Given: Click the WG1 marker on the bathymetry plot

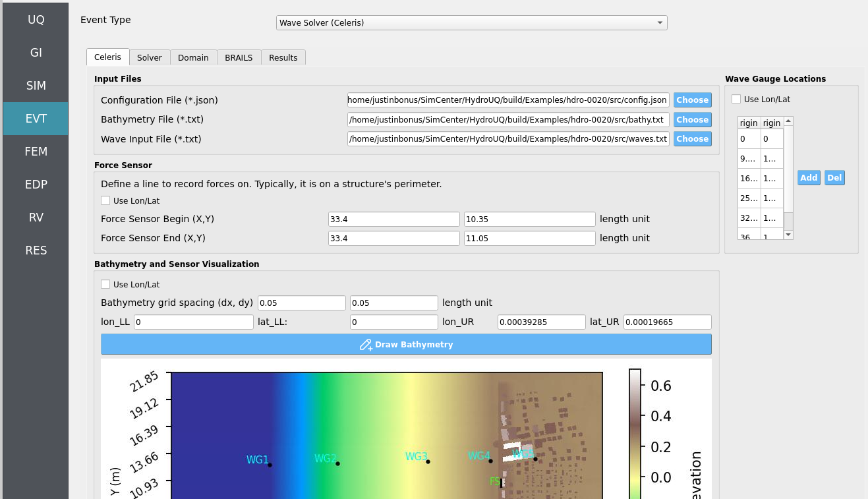Looking at the screenshot, I should tap(270, 465).
